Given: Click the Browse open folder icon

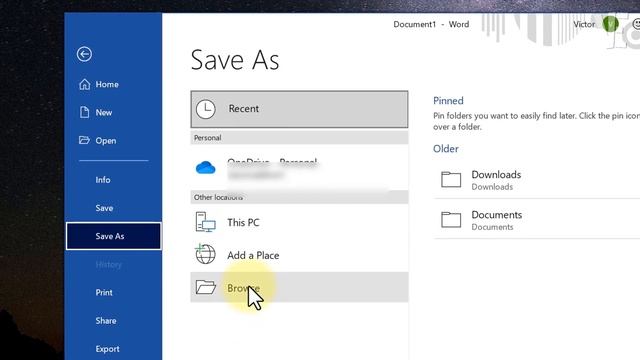Looking at the screenshot, I should (206, 287).
